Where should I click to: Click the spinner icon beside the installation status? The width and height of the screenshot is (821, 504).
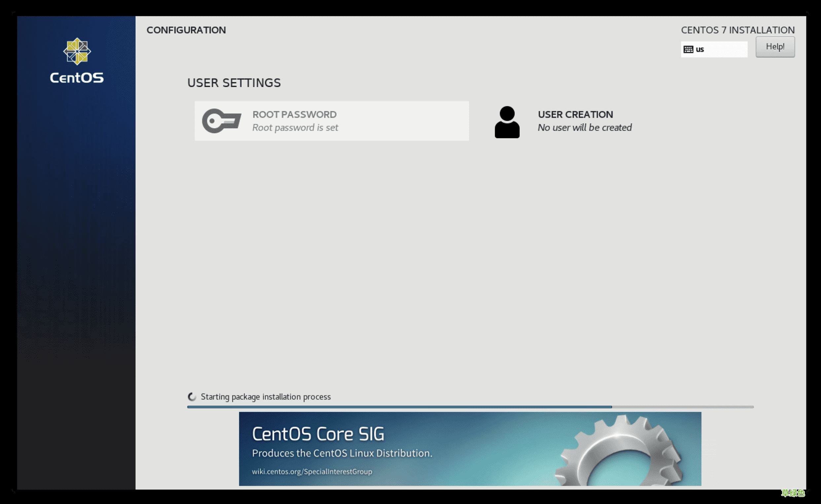click(x=192, y=397)
